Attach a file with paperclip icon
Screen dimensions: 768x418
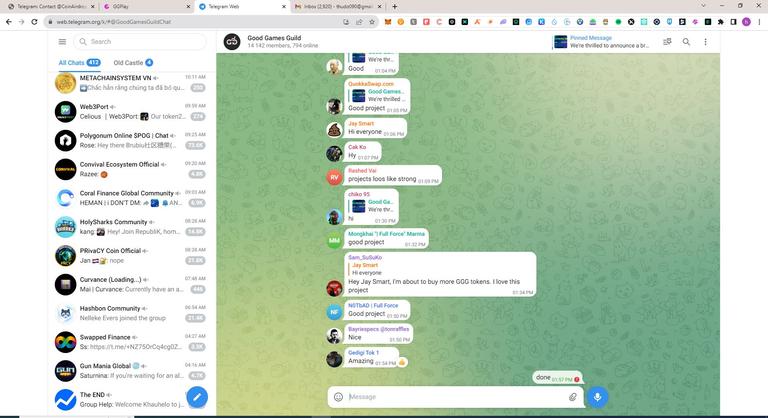573,397
